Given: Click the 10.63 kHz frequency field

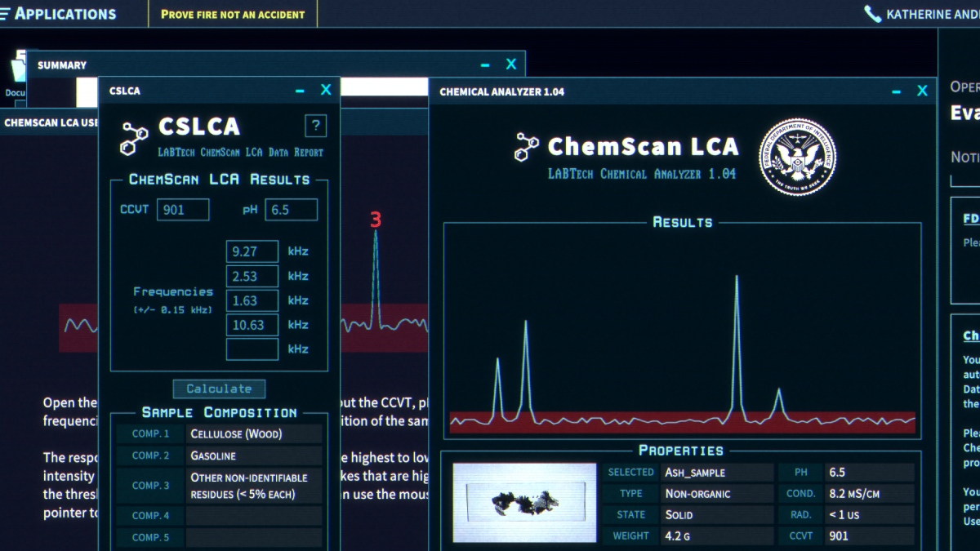Looking at the screenshot, I should (x=252, y=325).
